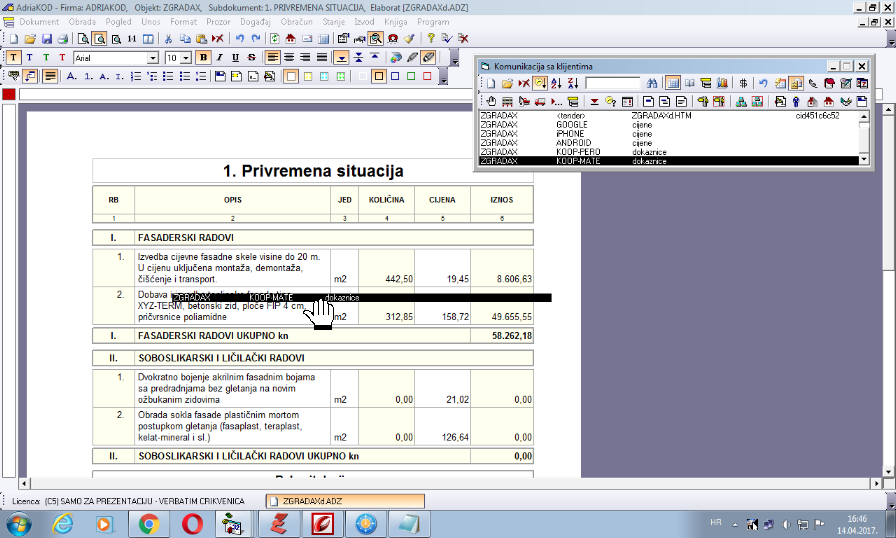Print document using the printer icon
Image resolution: width=896 pixels, height=538 pixels.
tap(62, 39)
